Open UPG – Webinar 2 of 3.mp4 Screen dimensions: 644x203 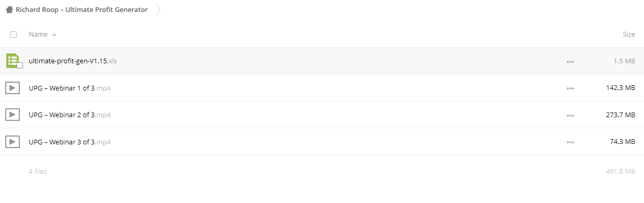tap(69, 115)
